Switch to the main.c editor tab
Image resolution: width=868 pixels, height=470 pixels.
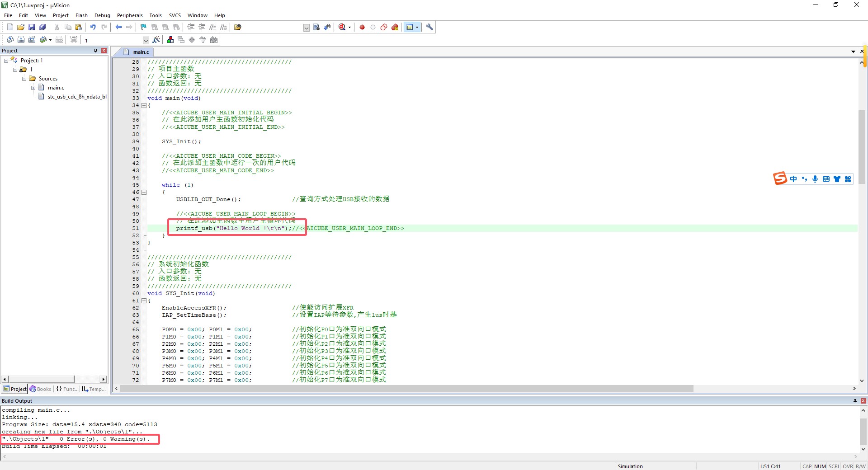(137, 52)
